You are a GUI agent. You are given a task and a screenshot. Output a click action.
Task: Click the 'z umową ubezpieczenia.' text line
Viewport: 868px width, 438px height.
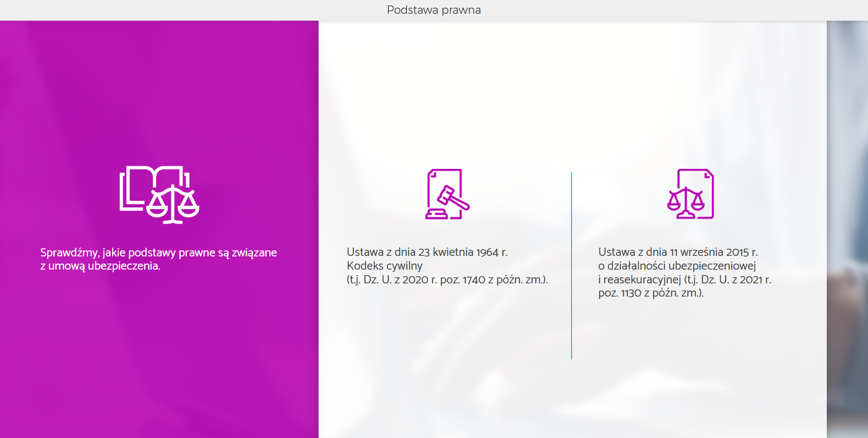pos(100,266)
